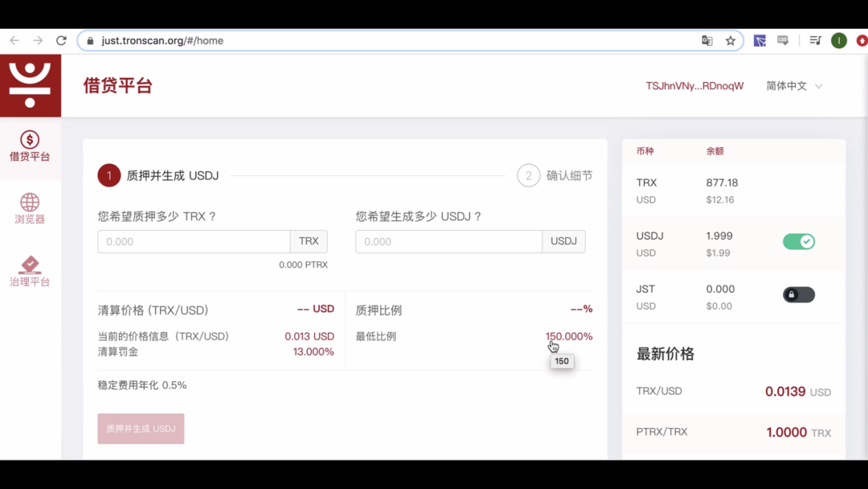Click the 稳定费用年化 0.5% text

142,385
